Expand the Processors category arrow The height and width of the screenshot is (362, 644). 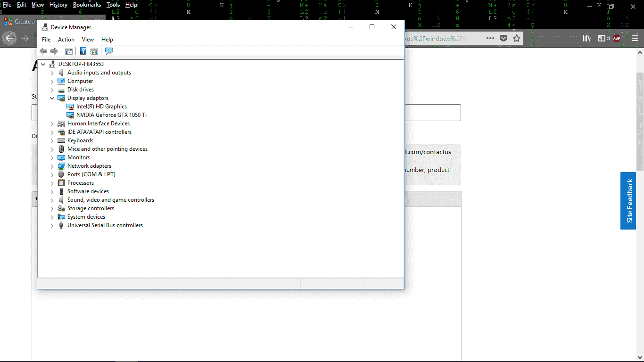[52, 183]
